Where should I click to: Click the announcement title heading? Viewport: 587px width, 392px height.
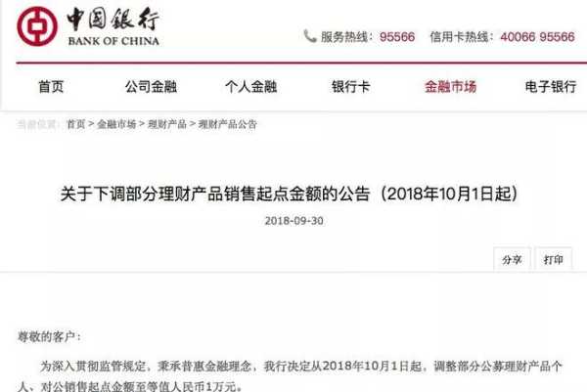coord(289,194)
